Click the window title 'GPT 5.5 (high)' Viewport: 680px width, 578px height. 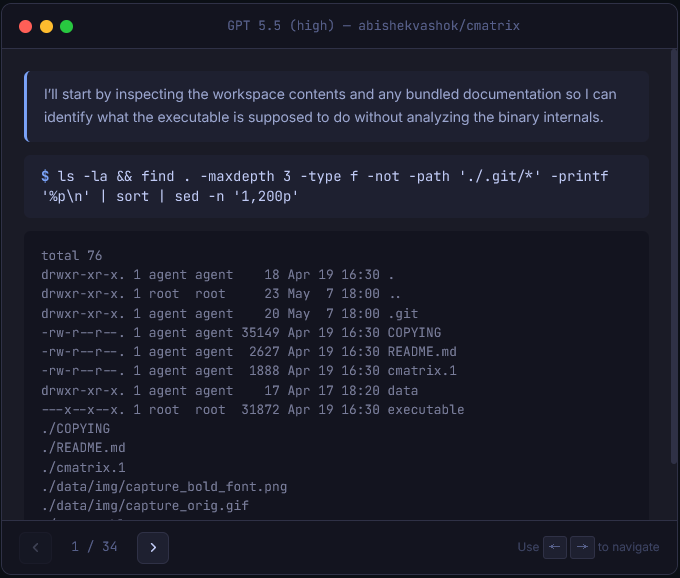pos(281,26)
